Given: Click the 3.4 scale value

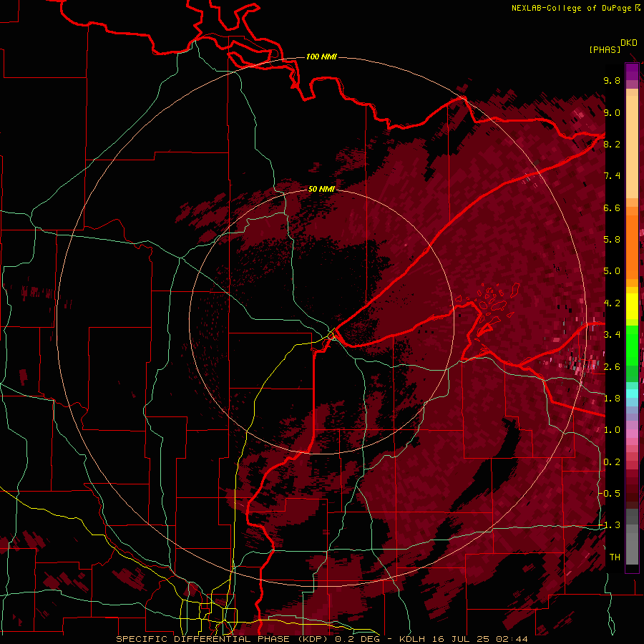Looking at the screenshot, I should click(x=612, y=335).
